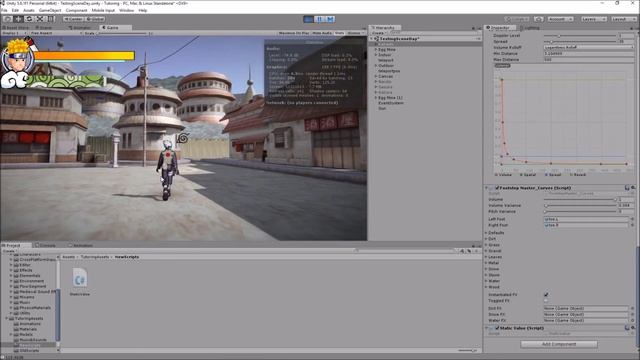Switch to the Lighting tab

tap(531, 28)
